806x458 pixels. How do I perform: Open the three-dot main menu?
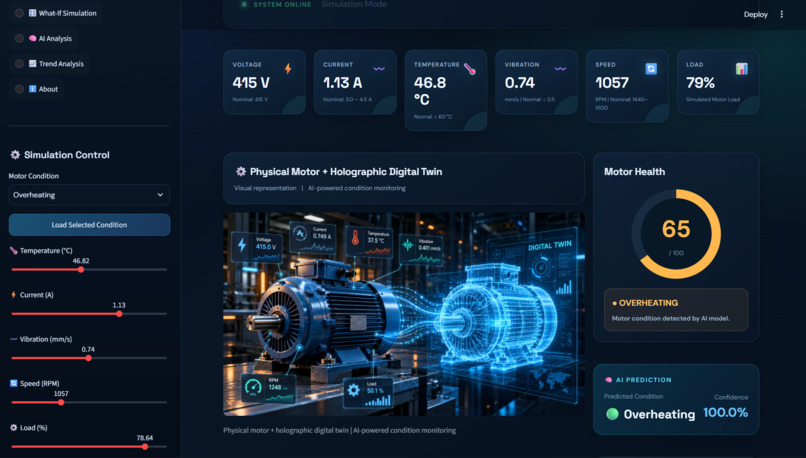782,14
